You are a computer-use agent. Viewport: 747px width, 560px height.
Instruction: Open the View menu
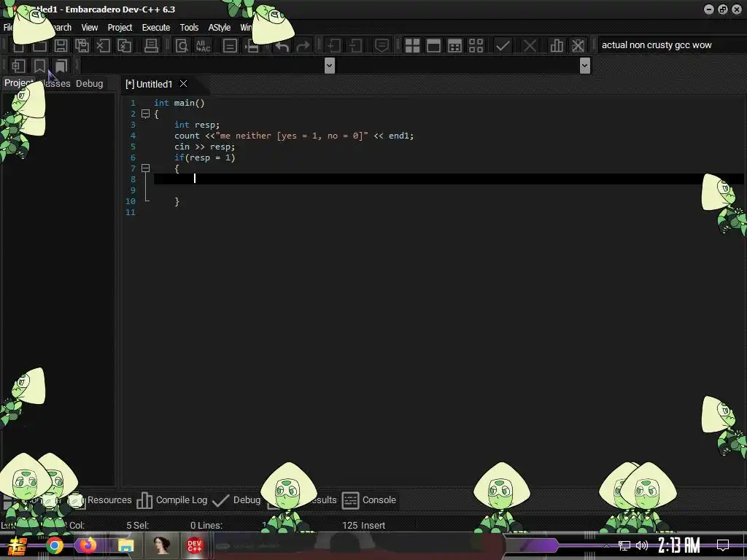90,28
